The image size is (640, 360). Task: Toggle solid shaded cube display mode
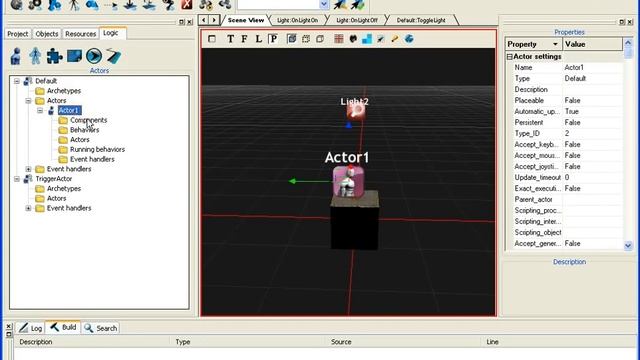pos(292,39)
